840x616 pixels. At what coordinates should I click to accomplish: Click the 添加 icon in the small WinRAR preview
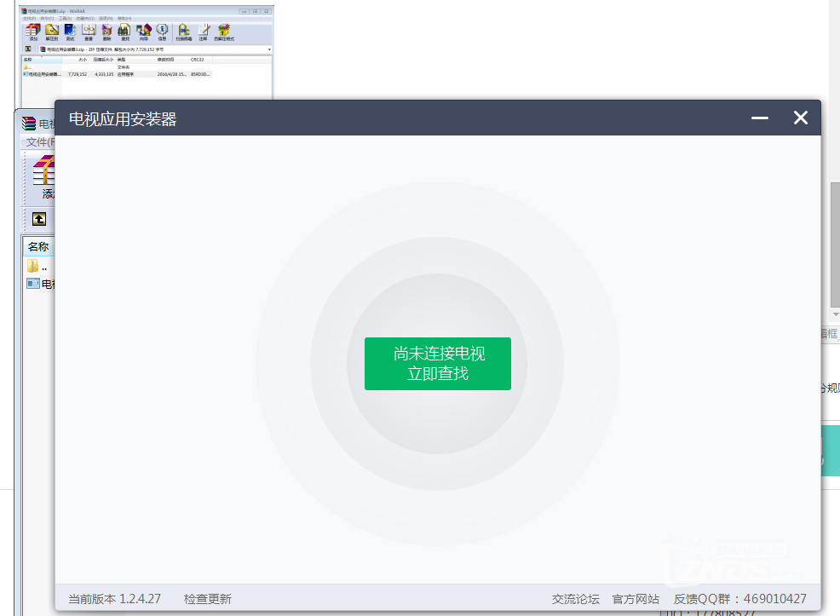click(x=33, y=32)
